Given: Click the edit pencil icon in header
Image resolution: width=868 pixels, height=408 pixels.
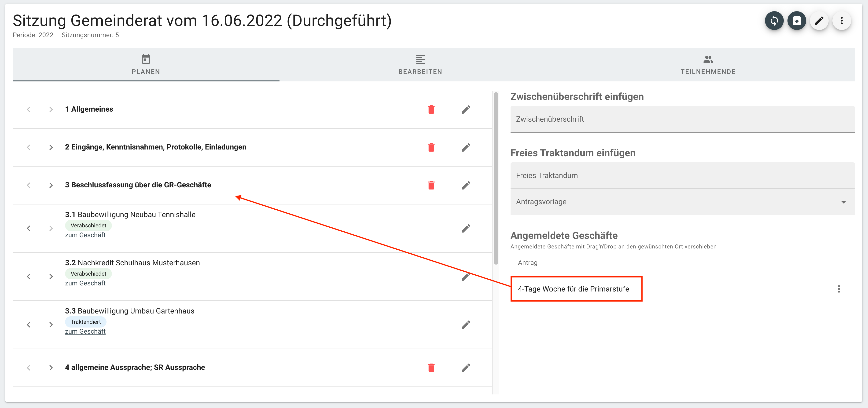Looking at the screenshot, I should (x=819, y=21).
